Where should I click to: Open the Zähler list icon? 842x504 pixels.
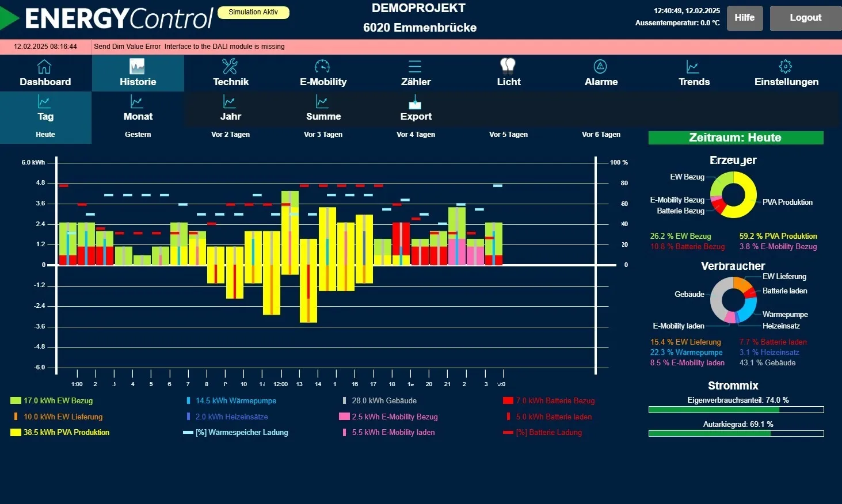click(415, 66)
